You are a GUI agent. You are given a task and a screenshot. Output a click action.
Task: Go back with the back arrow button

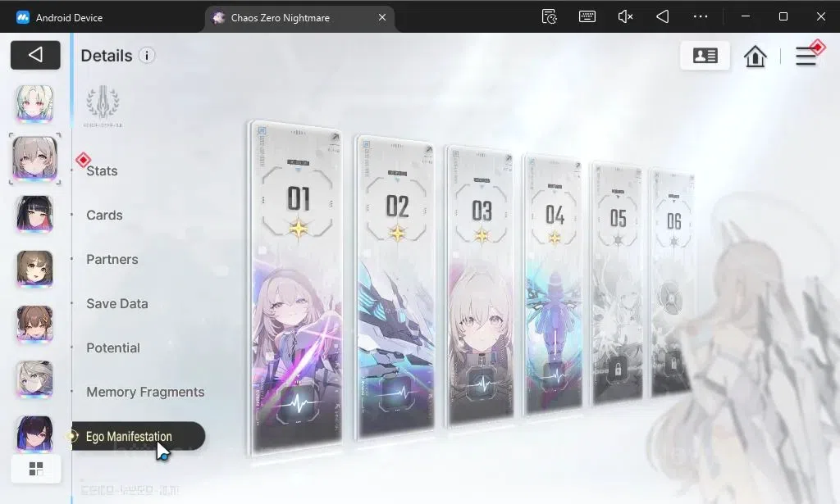pyautogui.click(x=35, y=55)
